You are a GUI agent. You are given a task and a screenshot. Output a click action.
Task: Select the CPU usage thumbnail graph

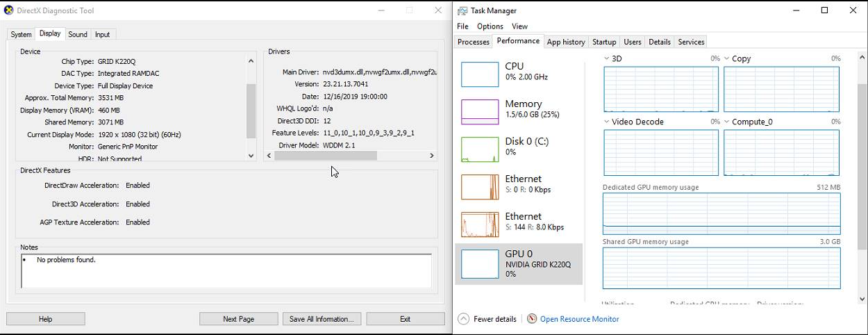click(480, 74)
